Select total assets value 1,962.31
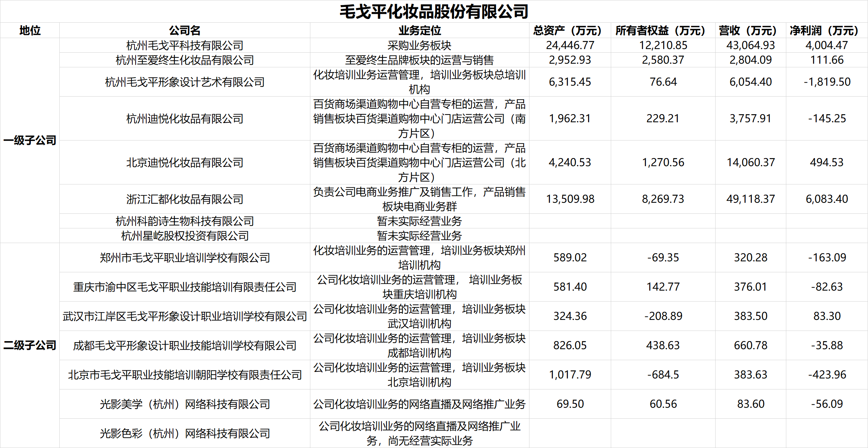The image size is (868, 448). [x=570, y=119]
